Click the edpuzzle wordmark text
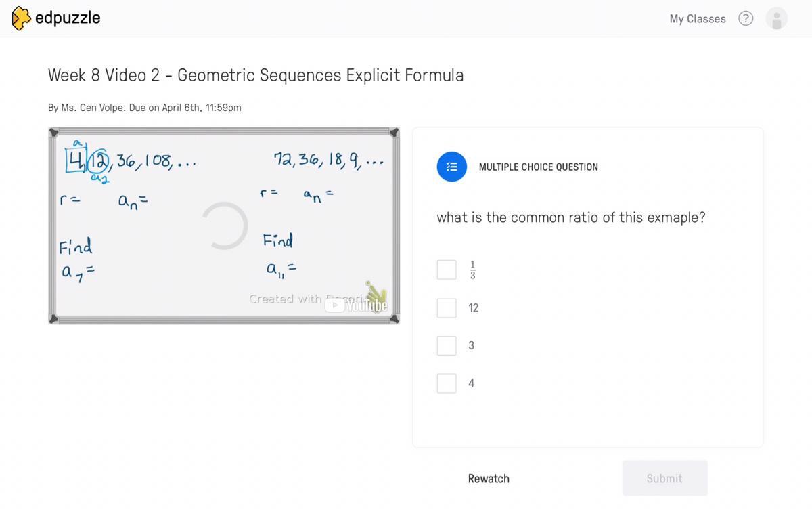812x510 pixels. click(x=68, y=18)
